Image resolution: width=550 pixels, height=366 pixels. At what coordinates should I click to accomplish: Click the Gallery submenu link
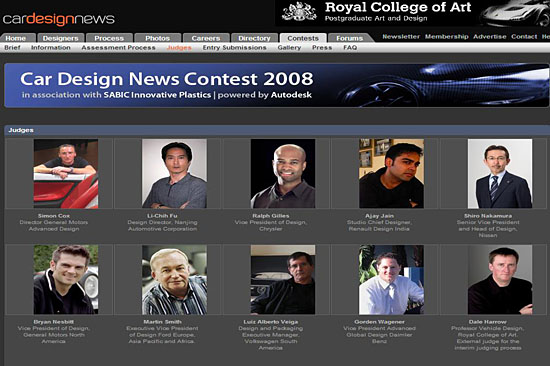point(289,47)
